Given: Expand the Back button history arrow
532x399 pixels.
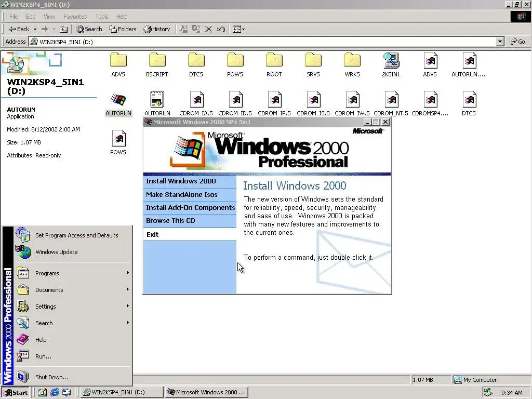Looking at the screenshot, I should point(35,29).
